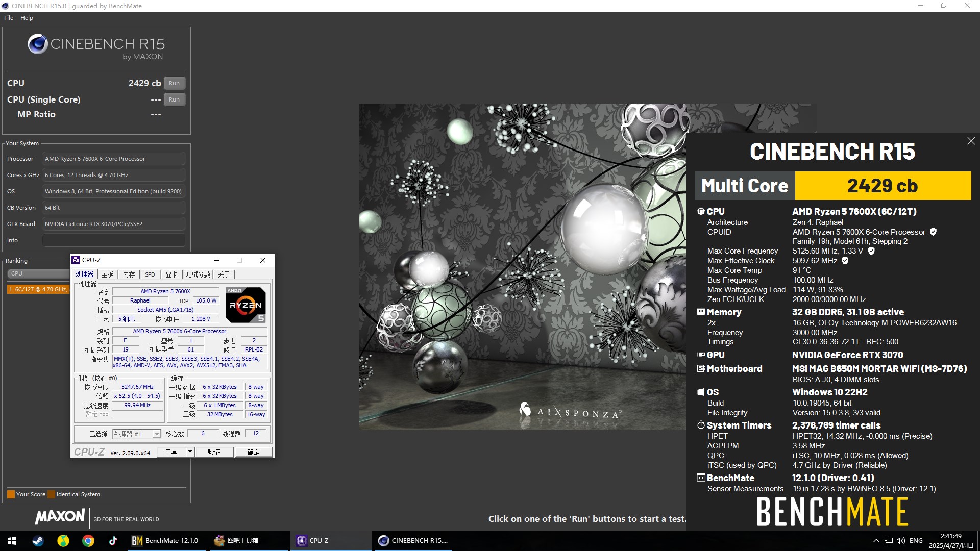Switch to the 主板 tab in CPU-Z

[x=108, y=274]
